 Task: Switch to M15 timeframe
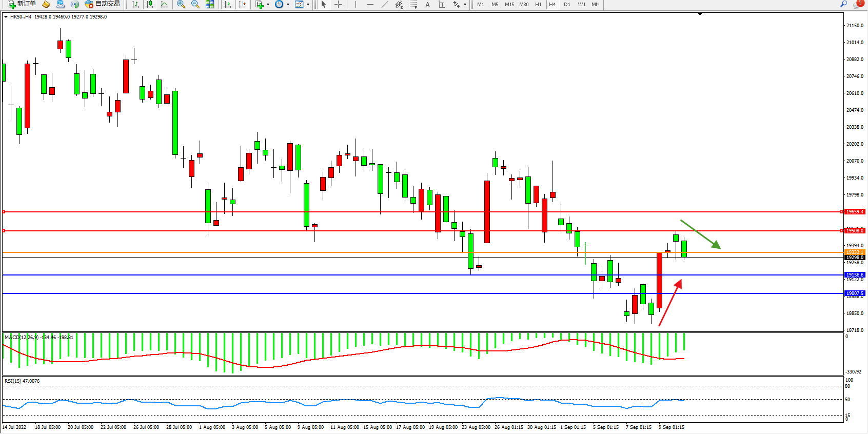point(509,4)
